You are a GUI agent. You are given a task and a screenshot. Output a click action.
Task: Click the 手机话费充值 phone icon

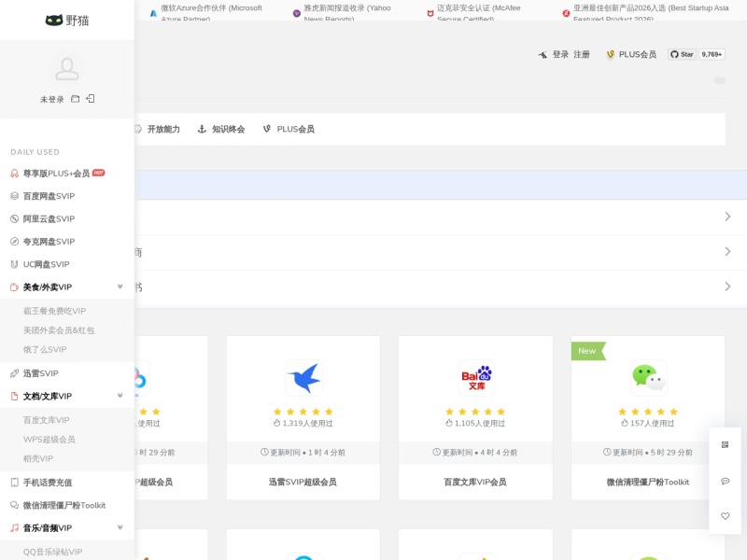14,483
